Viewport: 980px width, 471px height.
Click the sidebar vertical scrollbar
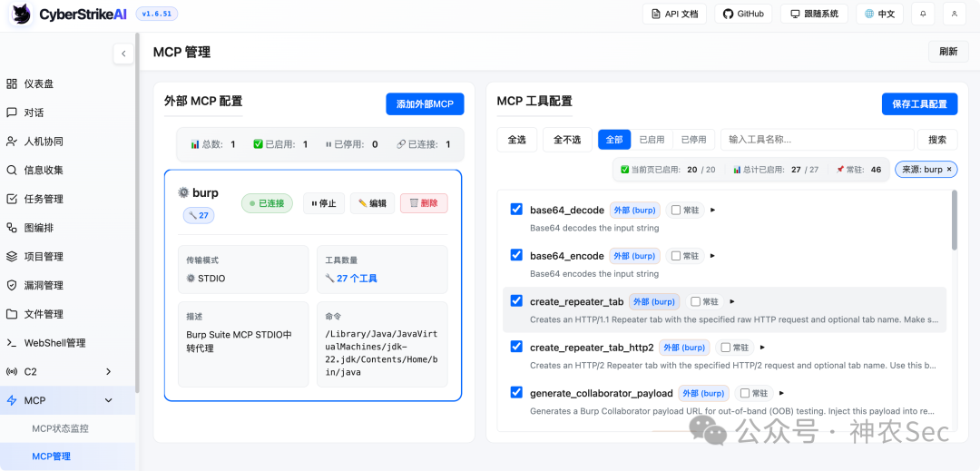(x=137, y=212)
